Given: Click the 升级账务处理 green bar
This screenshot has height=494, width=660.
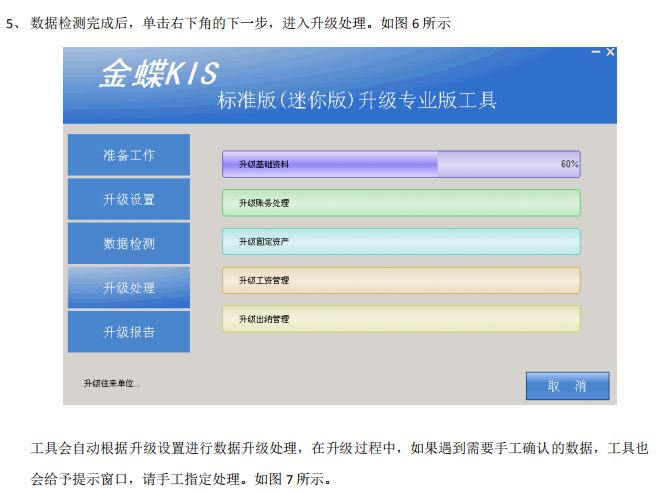Looking at the screenshot, I should (400, 203).
